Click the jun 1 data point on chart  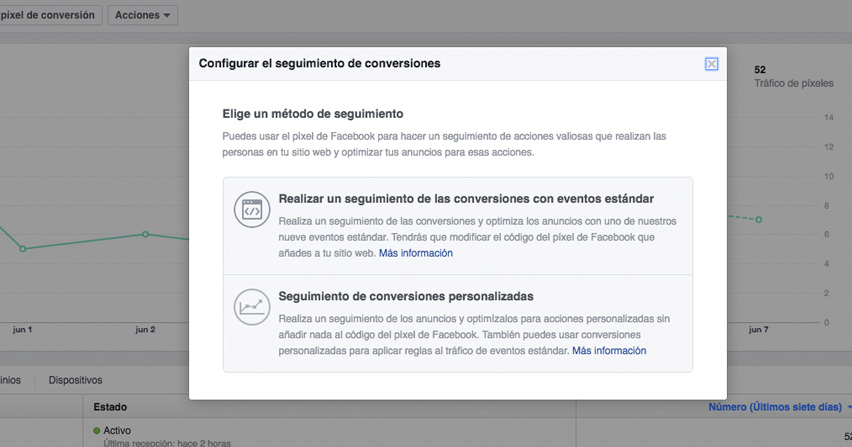tap(23, 249)
